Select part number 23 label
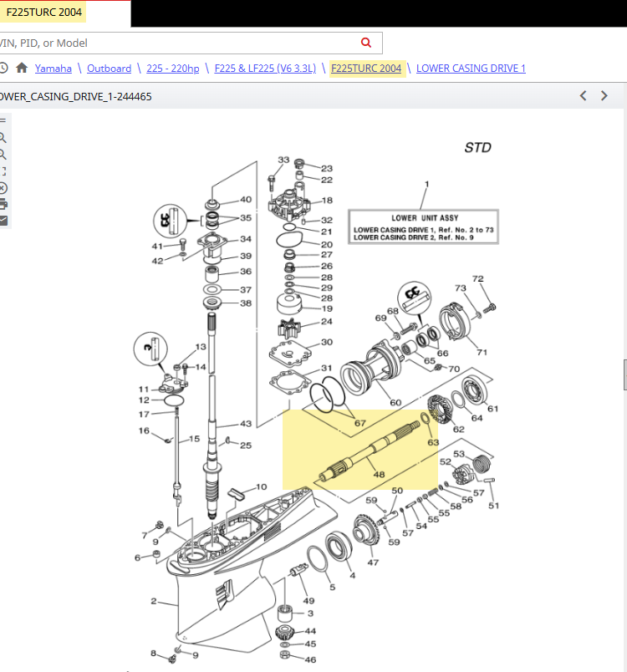 pos(327,169)
